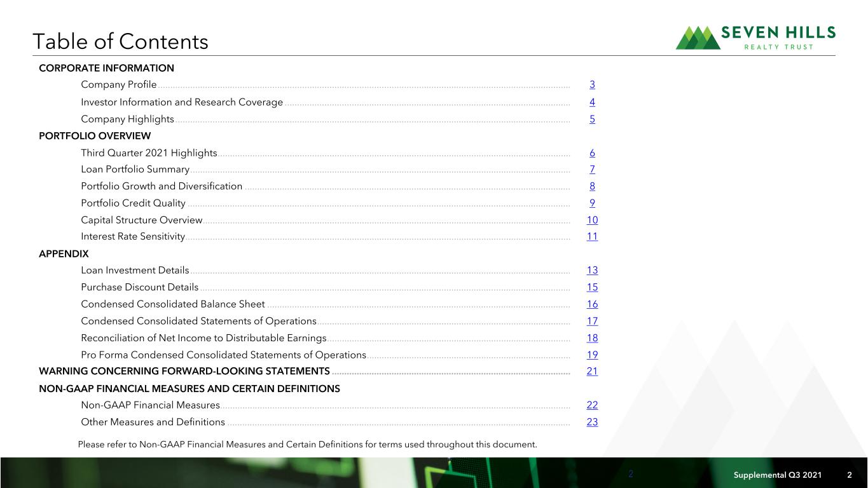Open page 4 link for Investor Information
The width and height of the screenshot is (868, 488).
(592, 102)
